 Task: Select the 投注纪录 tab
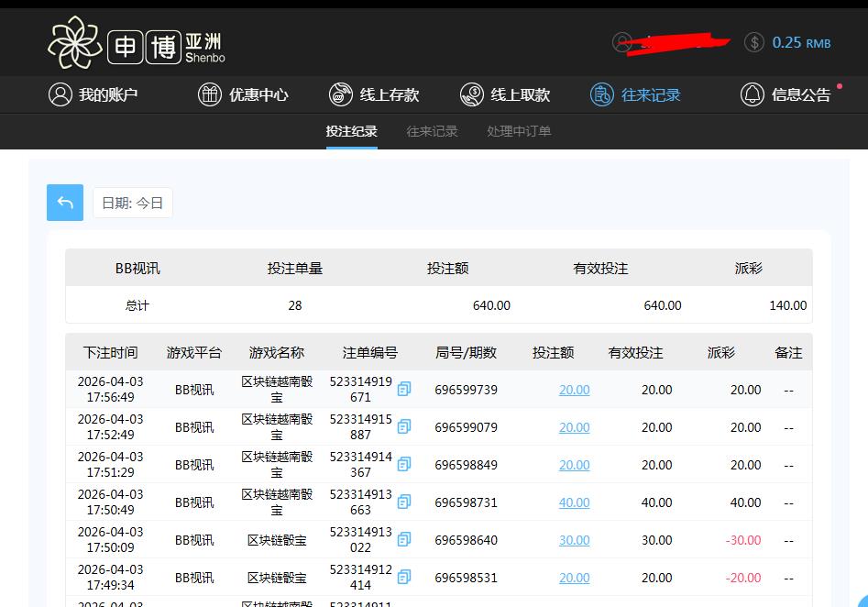click(352, 131)
